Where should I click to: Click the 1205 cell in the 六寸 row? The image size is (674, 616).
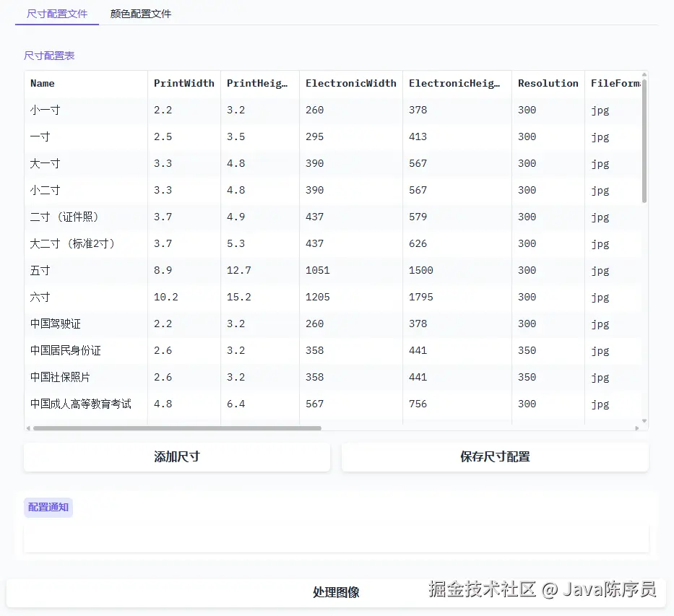(351, 298)
